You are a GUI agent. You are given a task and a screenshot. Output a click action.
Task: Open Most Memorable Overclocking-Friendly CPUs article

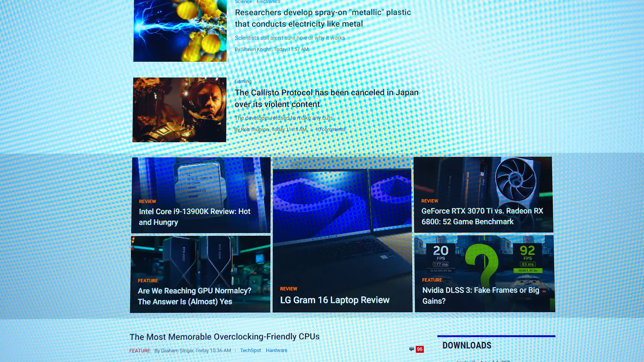tap(224, 337)
